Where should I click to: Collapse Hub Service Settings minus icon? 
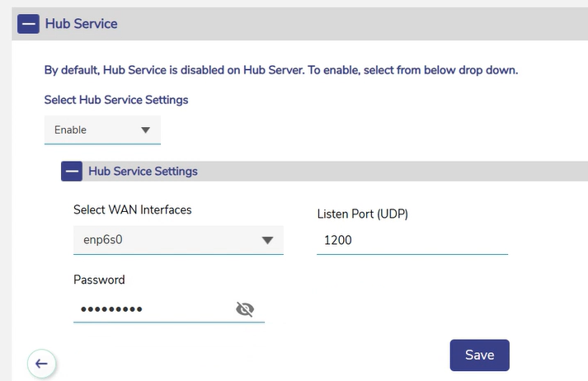click(x=72, y=172)
